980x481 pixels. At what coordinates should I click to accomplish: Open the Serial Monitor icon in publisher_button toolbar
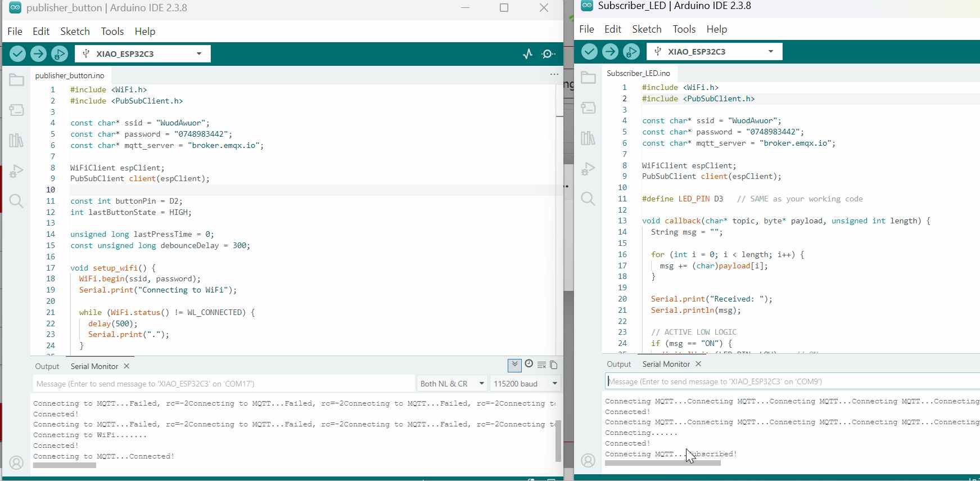pyautogui.click(x=548, y=54)
